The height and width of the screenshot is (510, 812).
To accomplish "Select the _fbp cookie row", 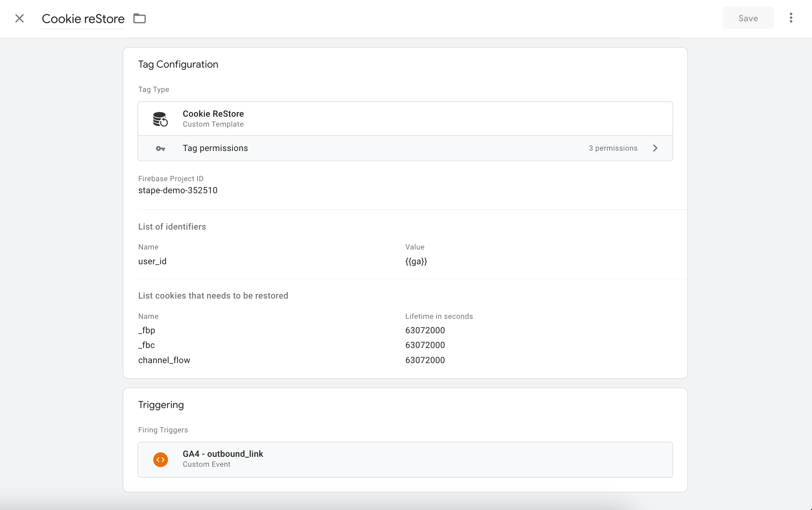I will pyautogui.click(x=405, y=330).
